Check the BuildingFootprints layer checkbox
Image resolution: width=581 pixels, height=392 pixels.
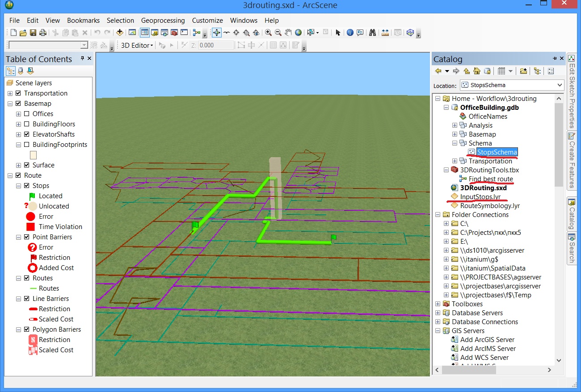tap(27, 145)
